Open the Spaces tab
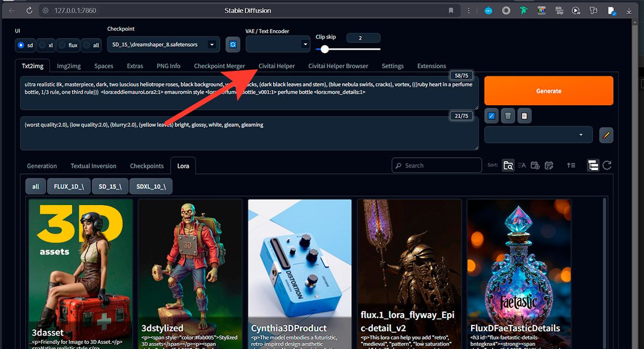Screen dimensions: 644x349 tap(104, 66)
